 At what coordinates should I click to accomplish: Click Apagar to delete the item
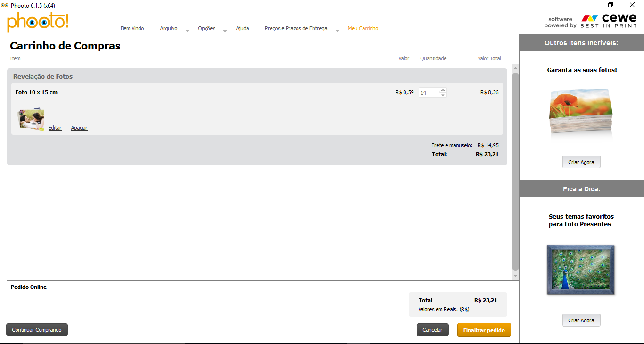(79, 128)
